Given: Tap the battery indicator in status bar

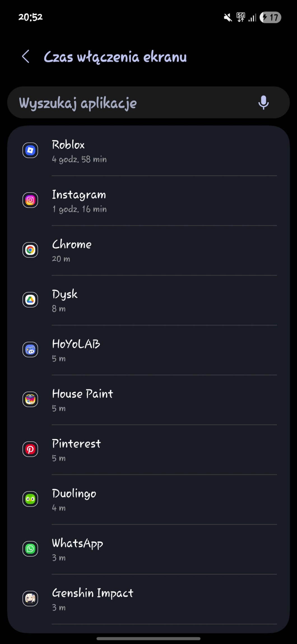Looking at the screenshot, I should tap(270, 17).
